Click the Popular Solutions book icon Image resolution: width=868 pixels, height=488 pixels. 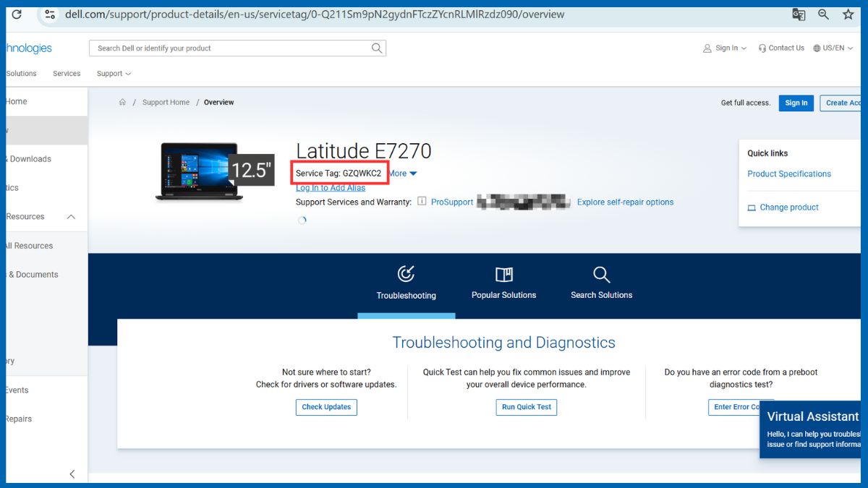click(x=503, y=274)
